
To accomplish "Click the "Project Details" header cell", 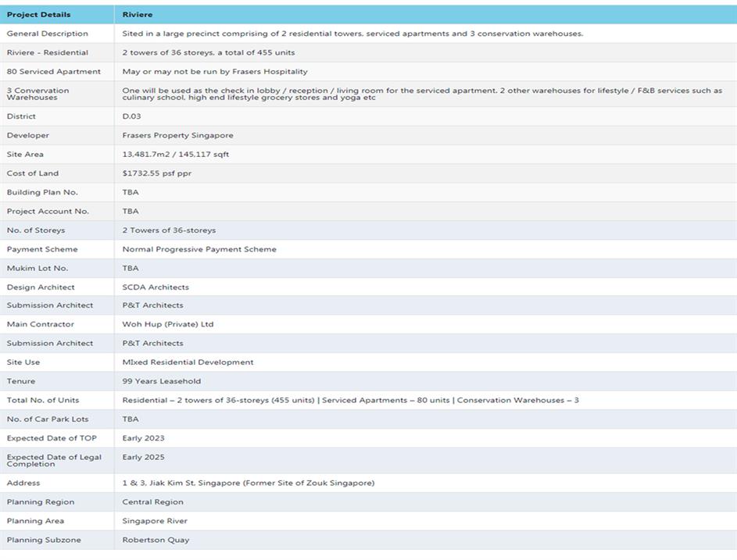I will coord(38,14).
